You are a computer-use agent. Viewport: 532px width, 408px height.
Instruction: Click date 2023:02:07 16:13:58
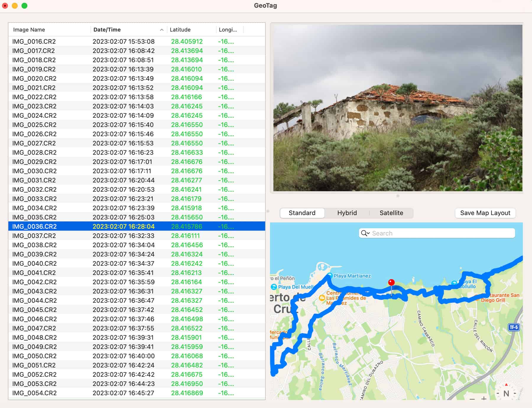(x=123, y=97)
